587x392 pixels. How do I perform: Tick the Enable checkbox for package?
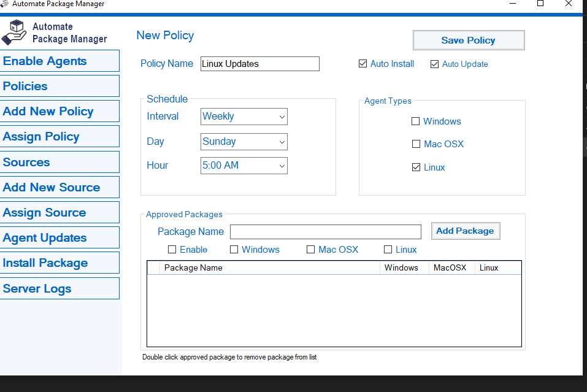point(172,250)
